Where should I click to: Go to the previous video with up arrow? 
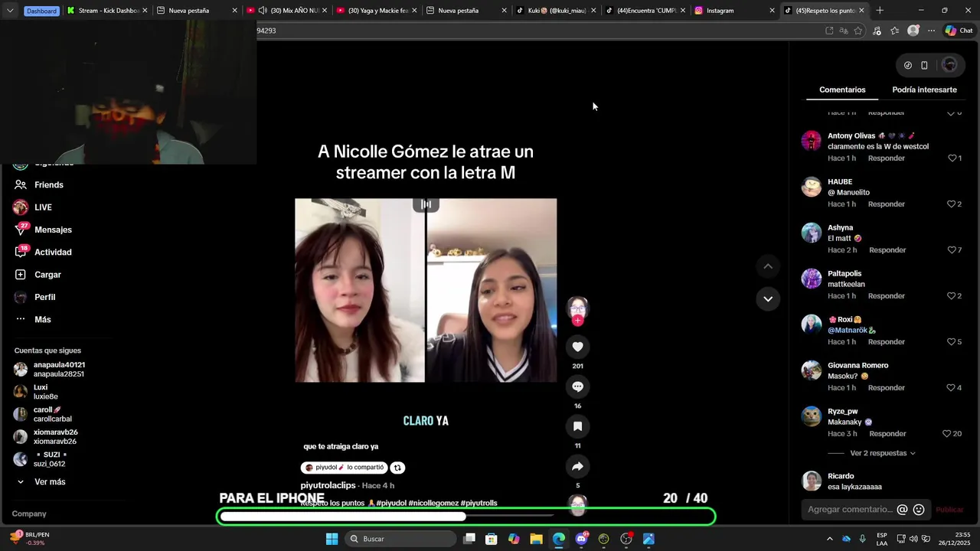tap(768, 266)
